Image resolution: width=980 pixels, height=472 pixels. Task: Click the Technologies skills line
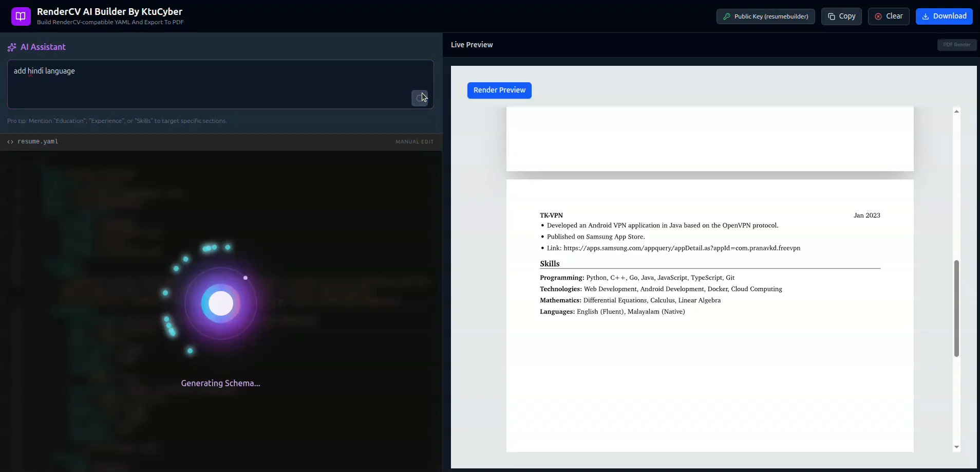tap(661, 289)
